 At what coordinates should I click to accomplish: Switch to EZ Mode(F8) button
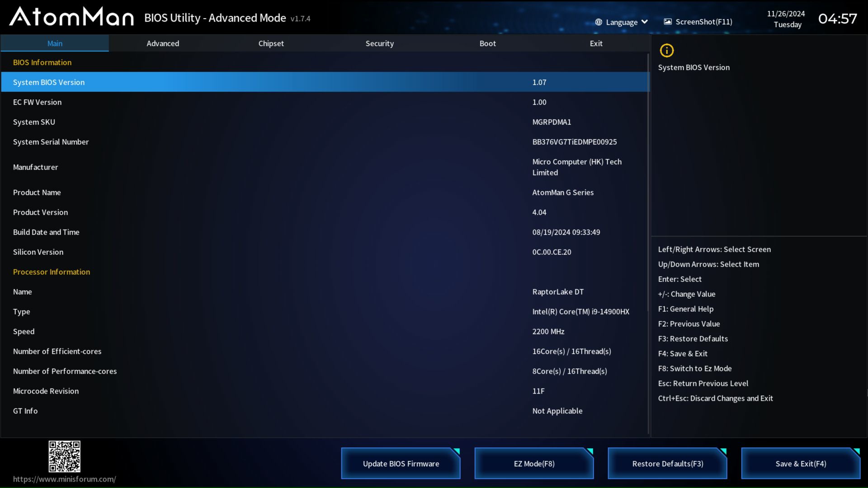tap(534, 464)
